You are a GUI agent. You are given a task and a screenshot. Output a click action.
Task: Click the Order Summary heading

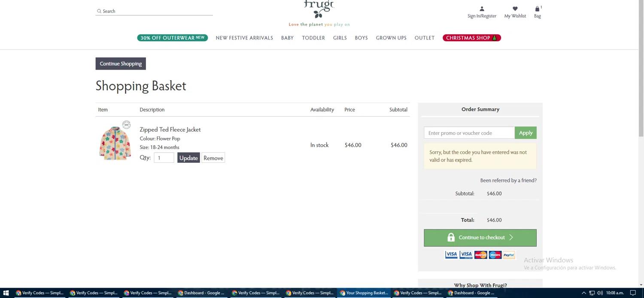[480, 109]
